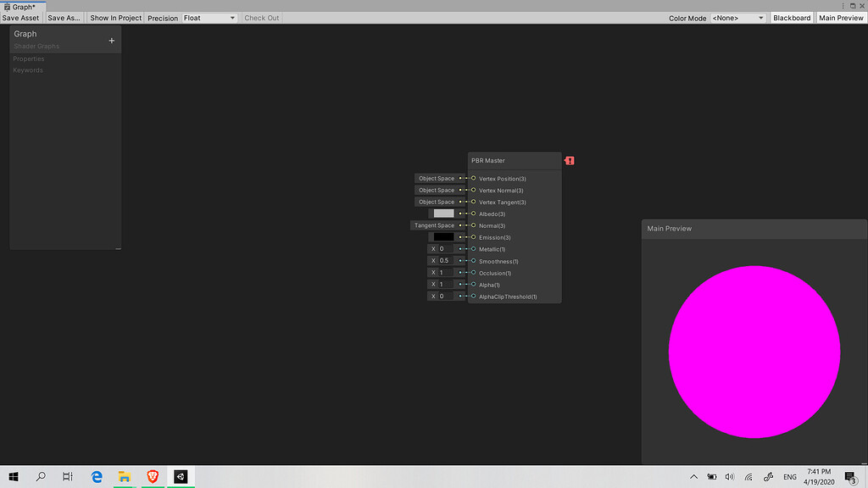The height and width of the screenshot is (488, 868).
Task: Toggle the Blackboard panel visibility
Action: pos(791,17)
